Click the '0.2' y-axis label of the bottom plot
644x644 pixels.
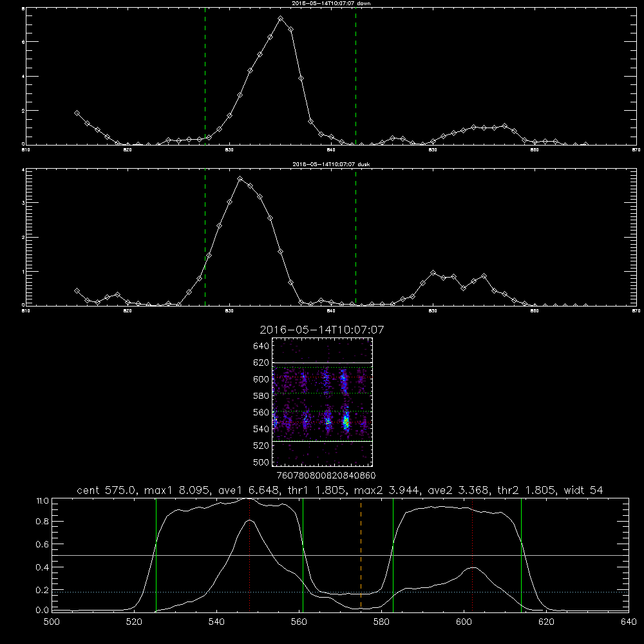[x=43, y=590]
